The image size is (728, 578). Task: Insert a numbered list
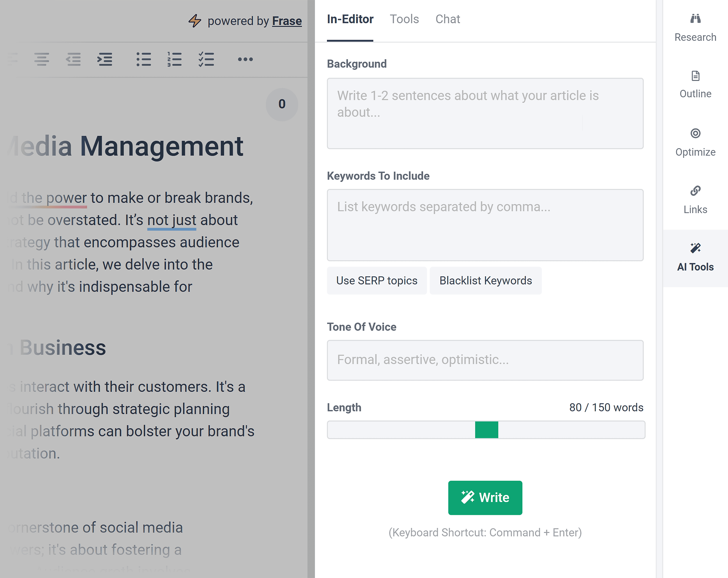click(x=174, y=59)
